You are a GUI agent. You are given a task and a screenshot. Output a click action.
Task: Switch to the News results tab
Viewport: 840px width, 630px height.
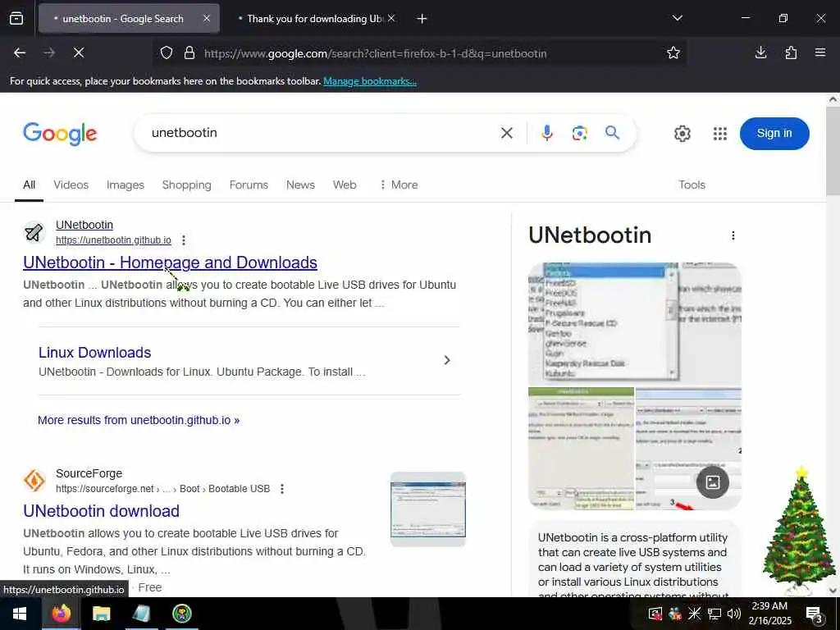tap(300, 185)
